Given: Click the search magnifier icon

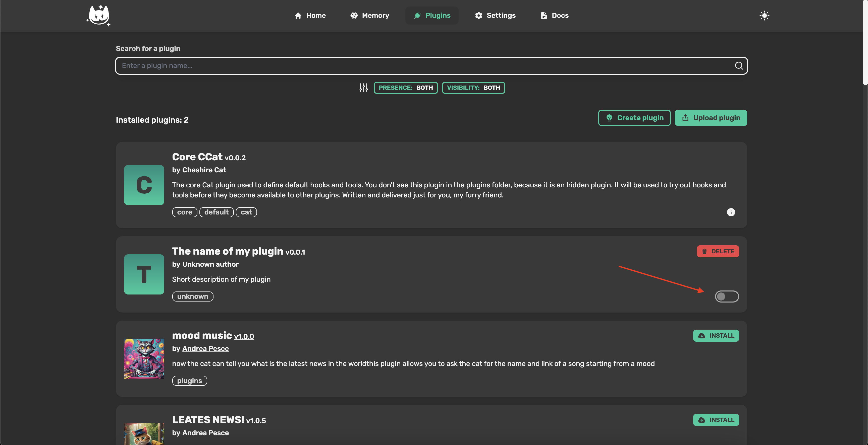Looking at the screenshot, I should (x=739, y=66).
